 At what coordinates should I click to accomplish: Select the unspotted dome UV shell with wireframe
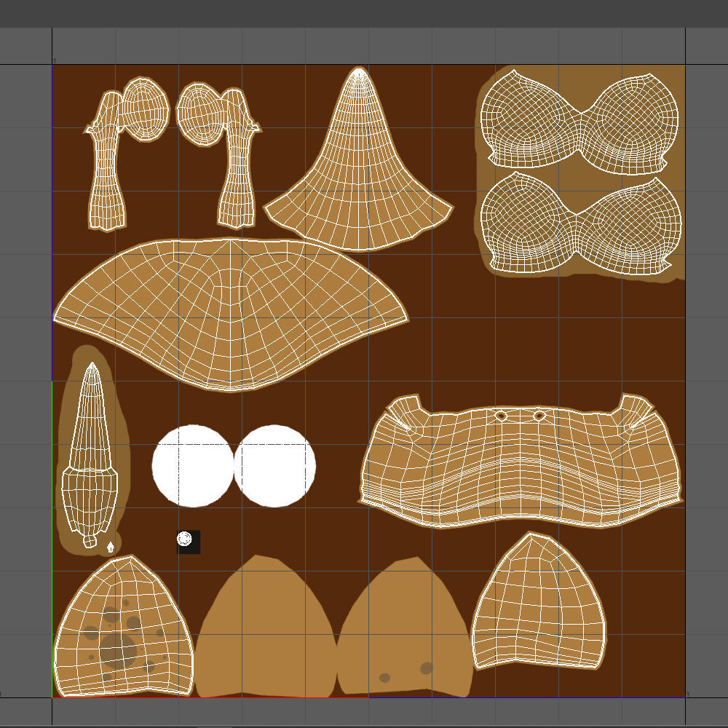click(x=539, y=601)
